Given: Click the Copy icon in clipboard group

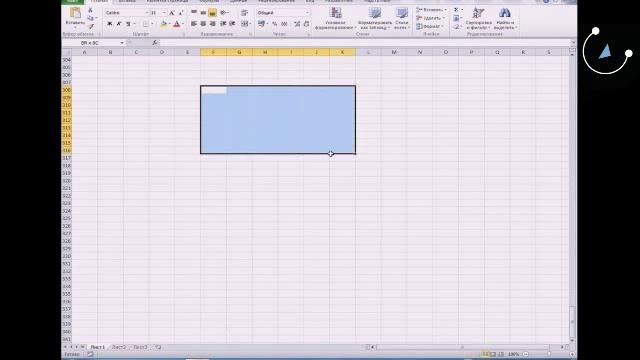Looking at the screenshot, I should click(x=91, y=18).
